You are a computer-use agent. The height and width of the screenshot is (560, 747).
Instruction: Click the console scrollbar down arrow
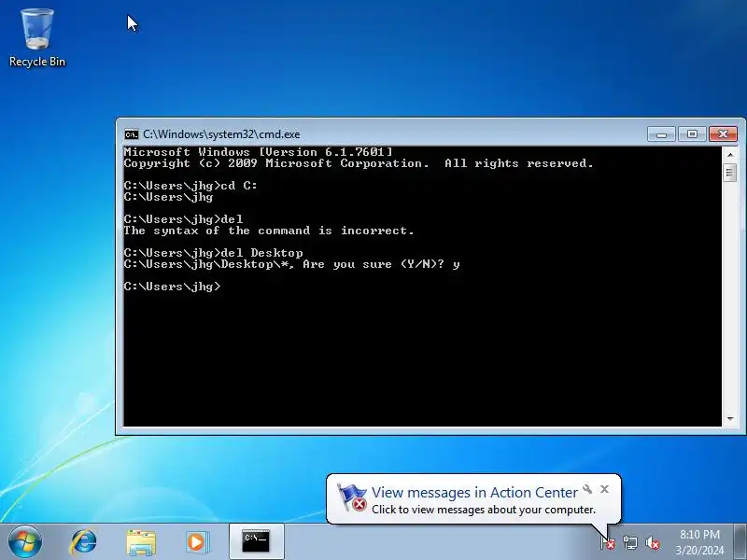point(730,419)
